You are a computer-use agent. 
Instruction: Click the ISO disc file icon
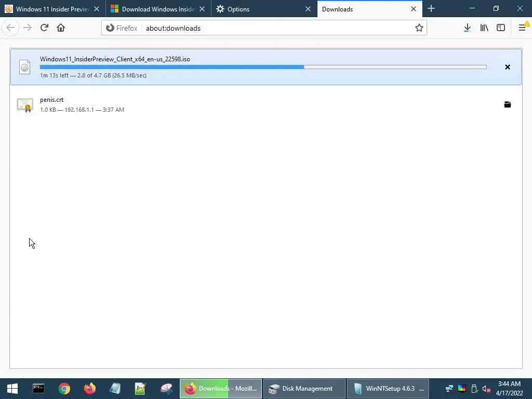click(x=25, y=67)
